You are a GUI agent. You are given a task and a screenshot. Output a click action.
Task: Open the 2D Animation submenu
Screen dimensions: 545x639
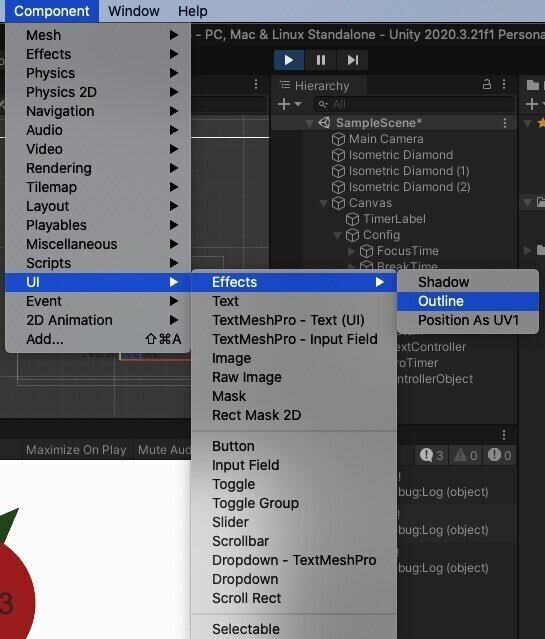pos(98,320)
